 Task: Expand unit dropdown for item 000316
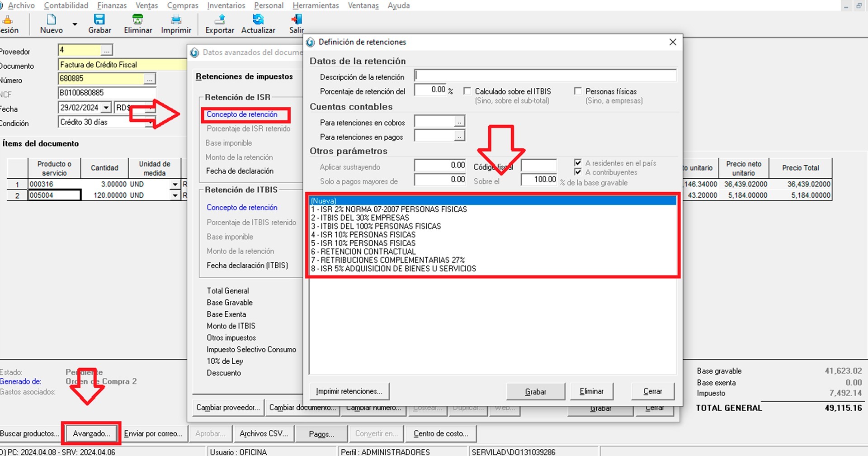click(x=175, y=185)
